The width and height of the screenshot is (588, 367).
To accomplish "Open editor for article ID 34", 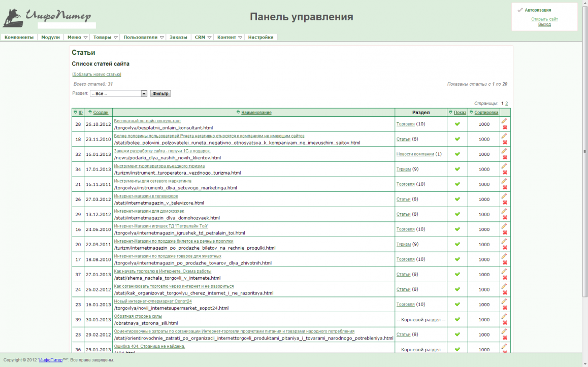I will click(504, 165).
